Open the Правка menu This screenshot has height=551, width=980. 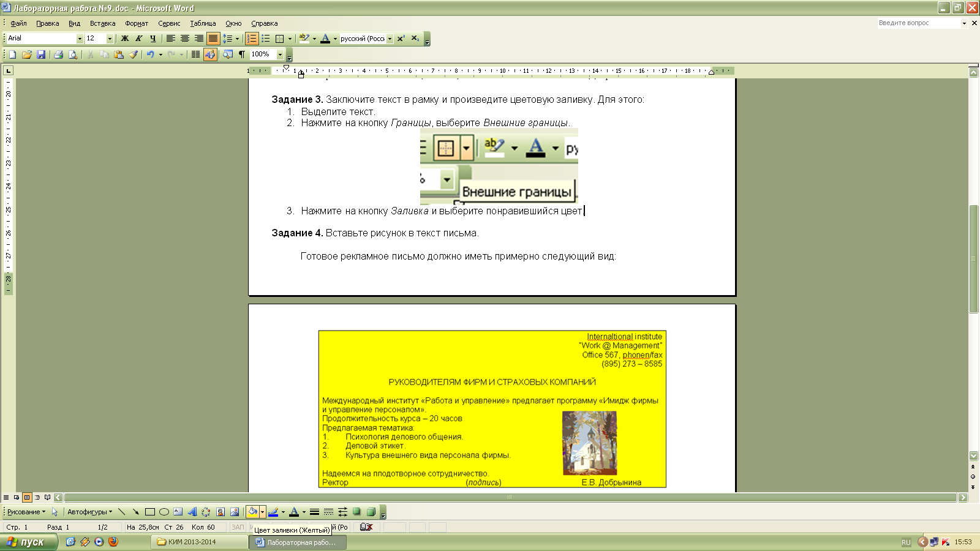tap(48, 23)
